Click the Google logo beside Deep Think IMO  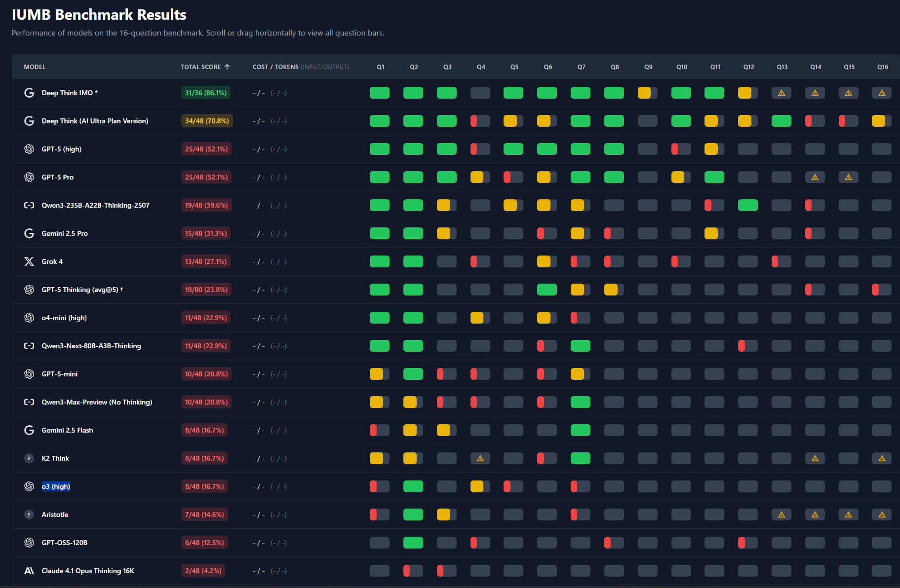[x=29, y=93]
